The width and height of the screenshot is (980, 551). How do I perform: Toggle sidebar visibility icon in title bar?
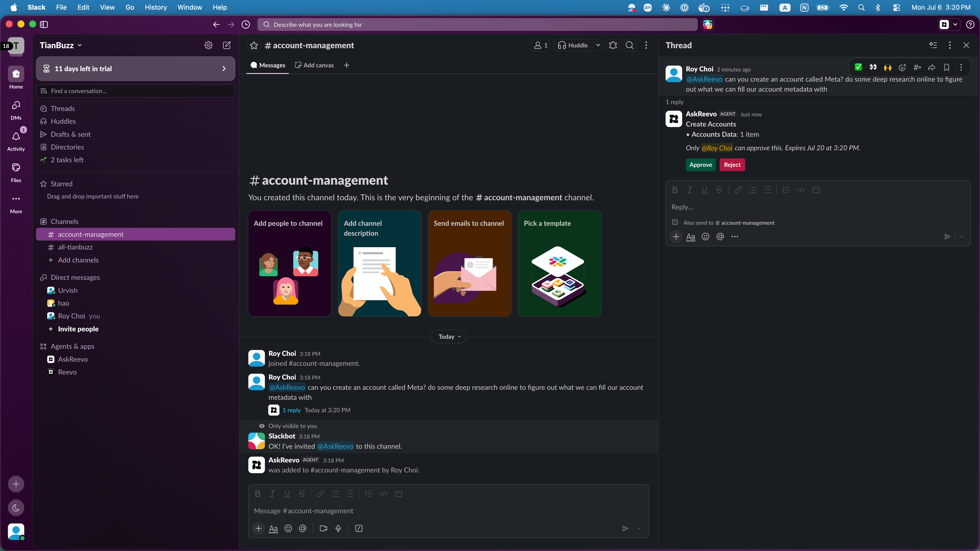coord(44,24)
